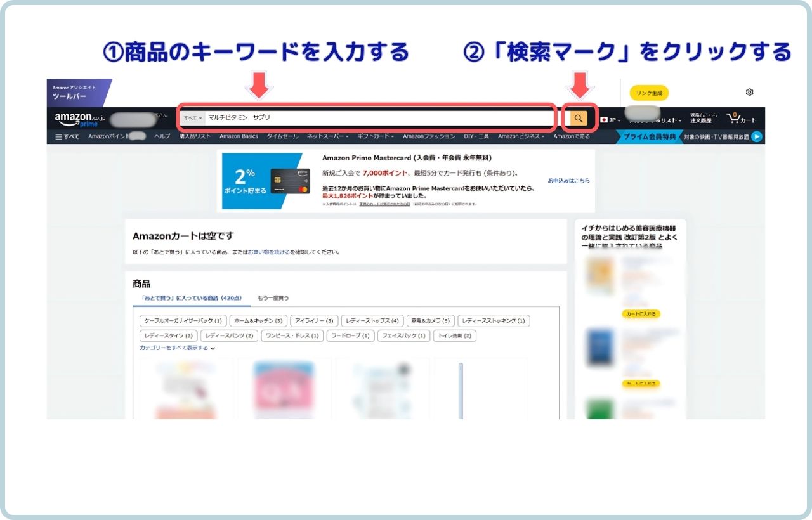Filter by トイレ洗剤 (2)
Viewport: 812px width, 520px height.
pyautogui.click(x=455, y=335)
